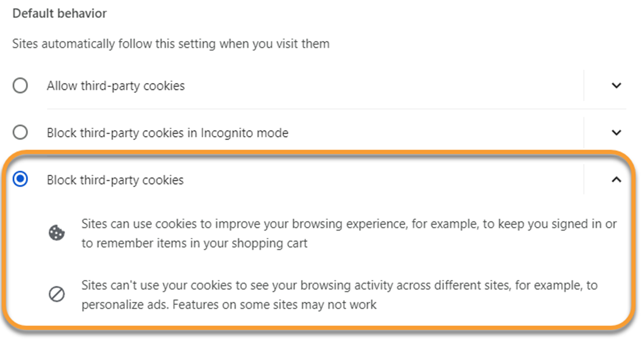Image resolution: width=644 pixels, height=340 pixels.
Task: Click the 'Sites can use cookies' description line
Action: coord(349,224)
